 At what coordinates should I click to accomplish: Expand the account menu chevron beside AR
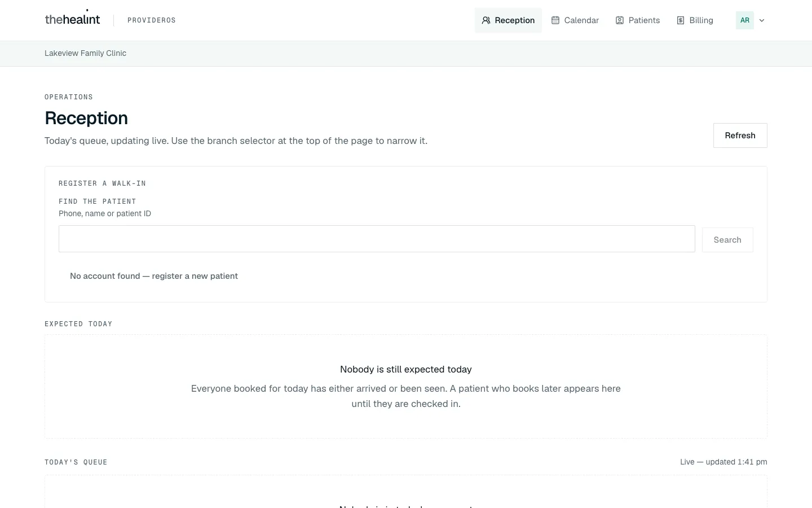coord(762,20)
